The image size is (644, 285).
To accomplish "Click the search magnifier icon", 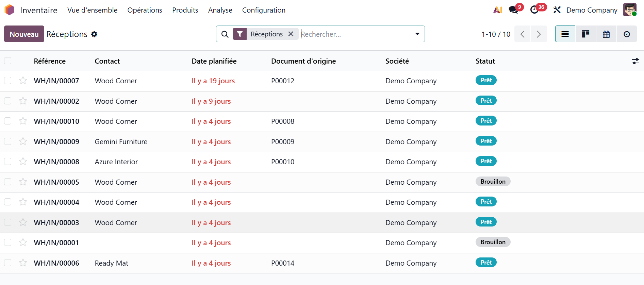I will click(x=225, y=34).
